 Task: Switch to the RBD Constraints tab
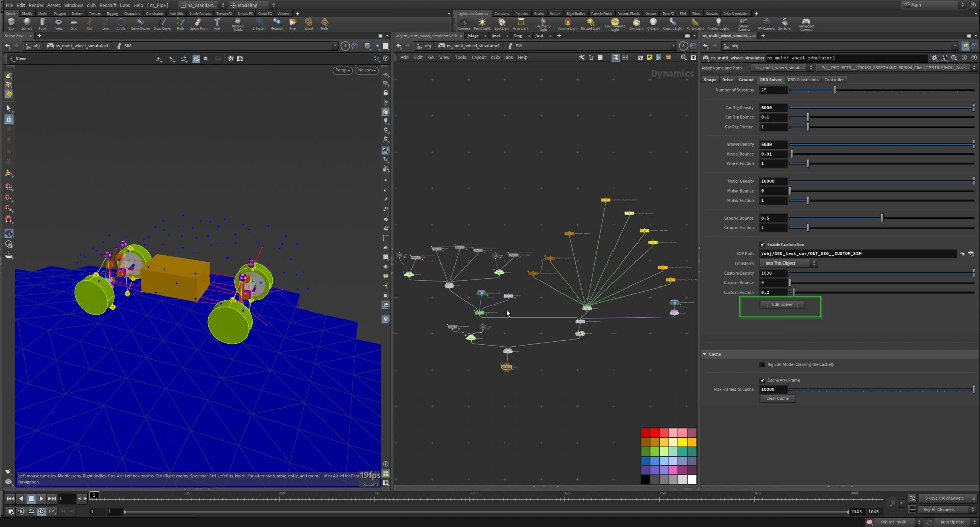[x=802, y=80]
